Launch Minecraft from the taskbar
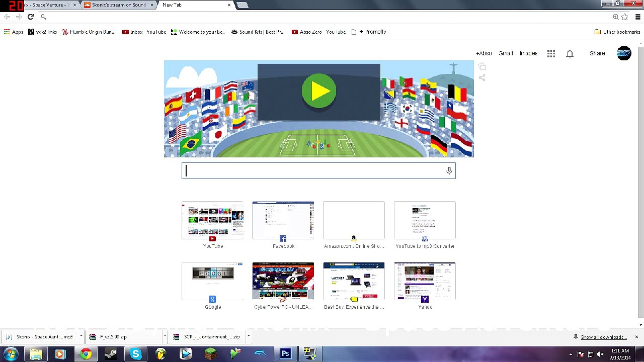 [211, 354]
